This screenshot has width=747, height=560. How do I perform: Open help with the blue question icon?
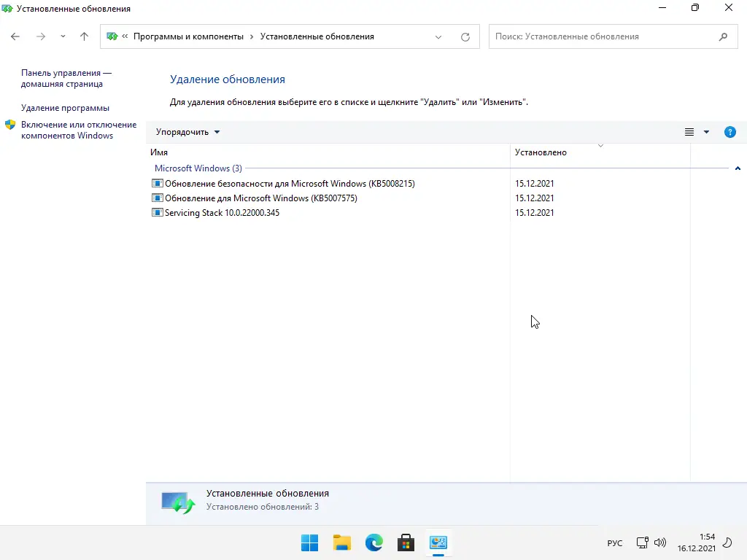(729, 132)
